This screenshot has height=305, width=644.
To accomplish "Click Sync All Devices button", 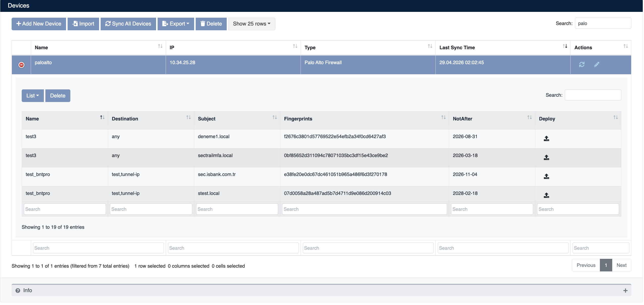I will 128,24.
